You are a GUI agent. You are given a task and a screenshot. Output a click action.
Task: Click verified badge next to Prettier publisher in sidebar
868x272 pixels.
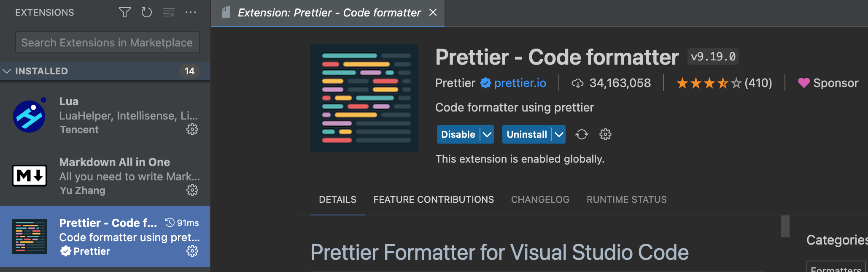[65, 251]
